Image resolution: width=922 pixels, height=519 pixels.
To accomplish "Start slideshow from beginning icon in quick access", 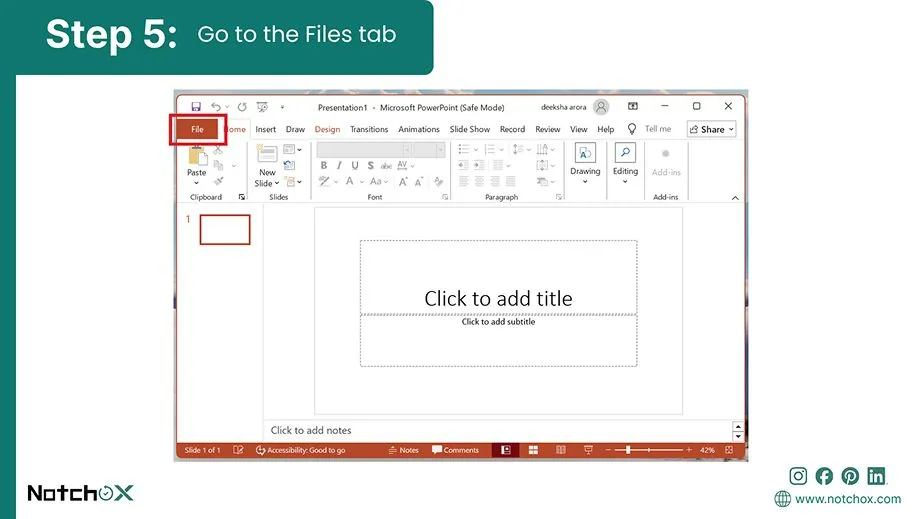I will tap(262, 107).
